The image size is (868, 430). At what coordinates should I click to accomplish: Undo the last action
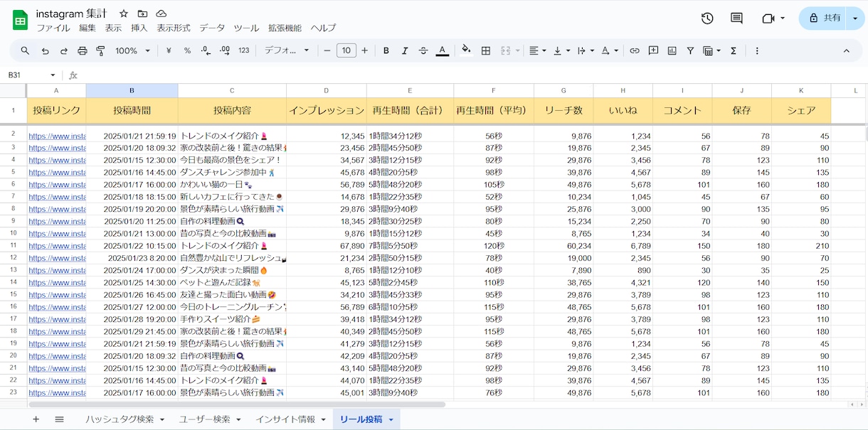[x=45, y=50]
